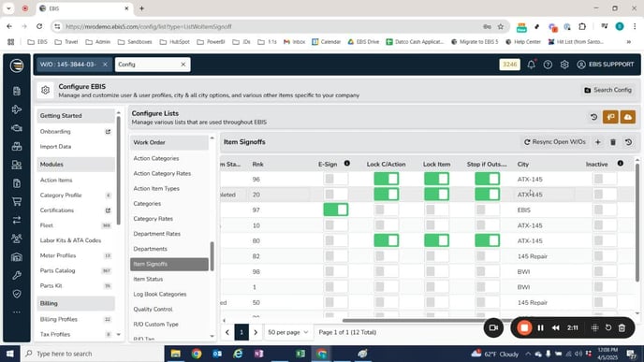Add a new Item Signoff with plus icon
The height and width of the screenshot is (362, 644).
pos(598,142)
